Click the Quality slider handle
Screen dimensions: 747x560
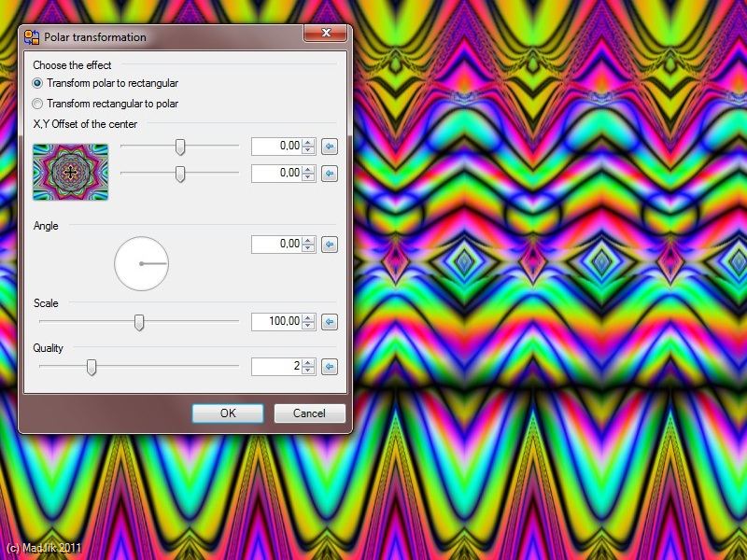tap(92, 367)
